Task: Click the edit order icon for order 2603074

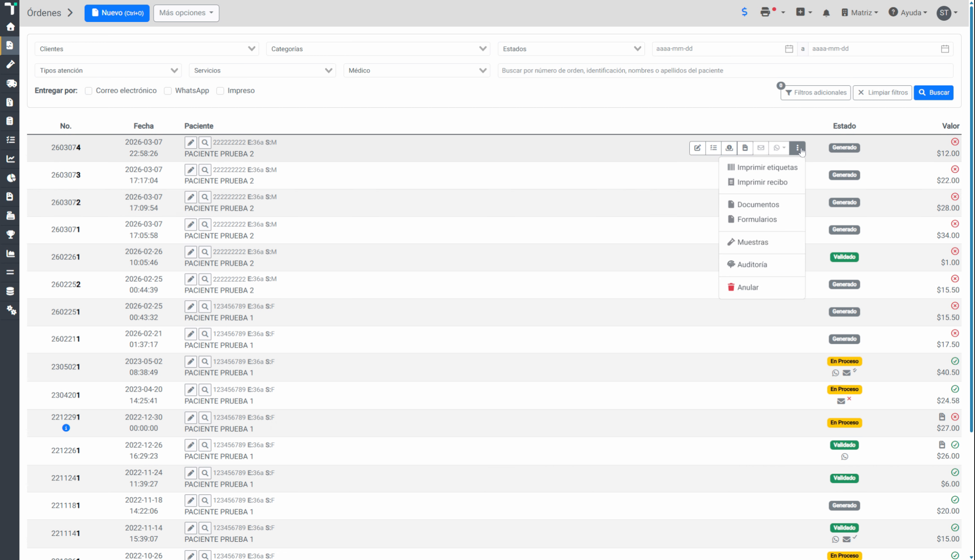Action: point(697,148)
